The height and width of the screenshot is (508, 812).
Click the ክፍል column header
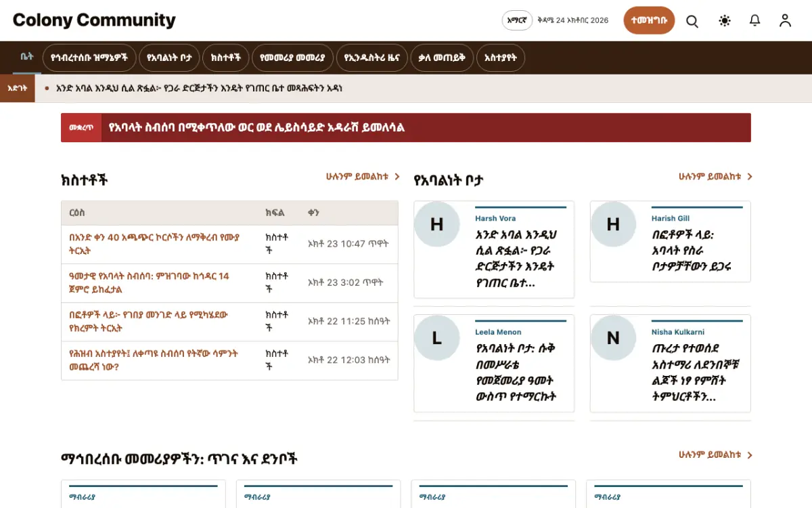pos(275,213)
